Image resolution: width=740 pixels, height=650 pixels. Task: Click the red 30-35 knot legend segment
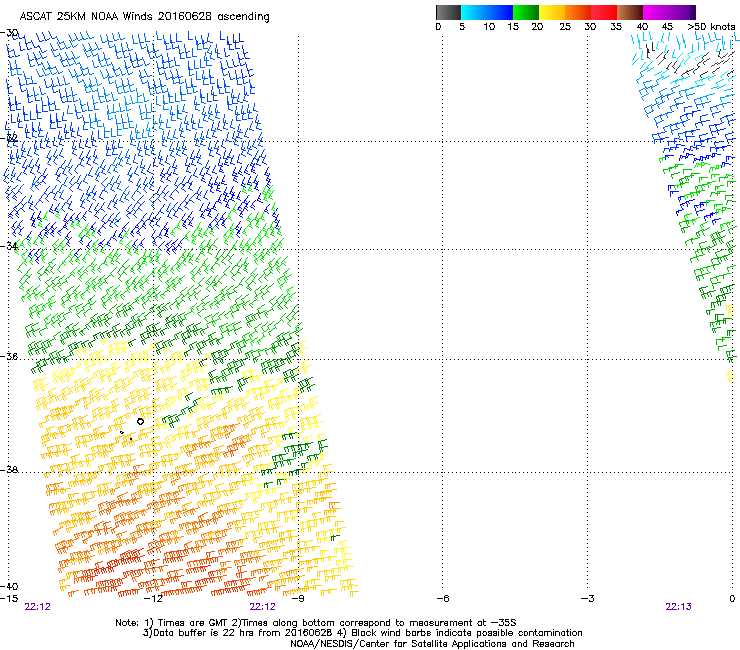coord(604,12)
